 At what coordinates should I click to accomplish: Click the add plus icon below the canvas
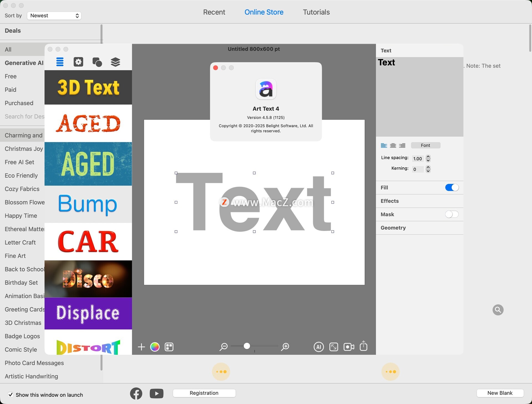coord(141,347)
